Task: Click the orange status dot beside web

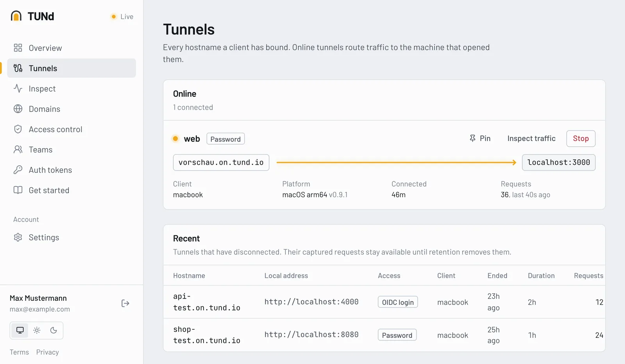Action: (175, 138)
